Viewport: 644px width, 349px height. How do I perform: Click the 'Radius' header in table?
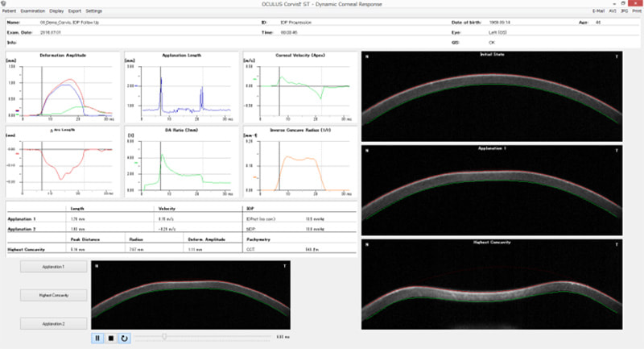pyautogui.click(x=136, y=239)
